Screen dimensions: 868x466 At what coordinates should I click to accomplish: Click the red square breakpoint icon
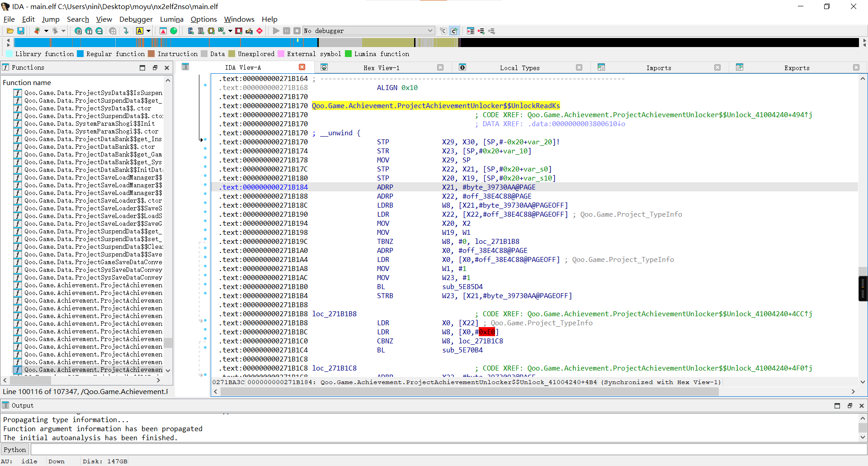tap(239, 31)
